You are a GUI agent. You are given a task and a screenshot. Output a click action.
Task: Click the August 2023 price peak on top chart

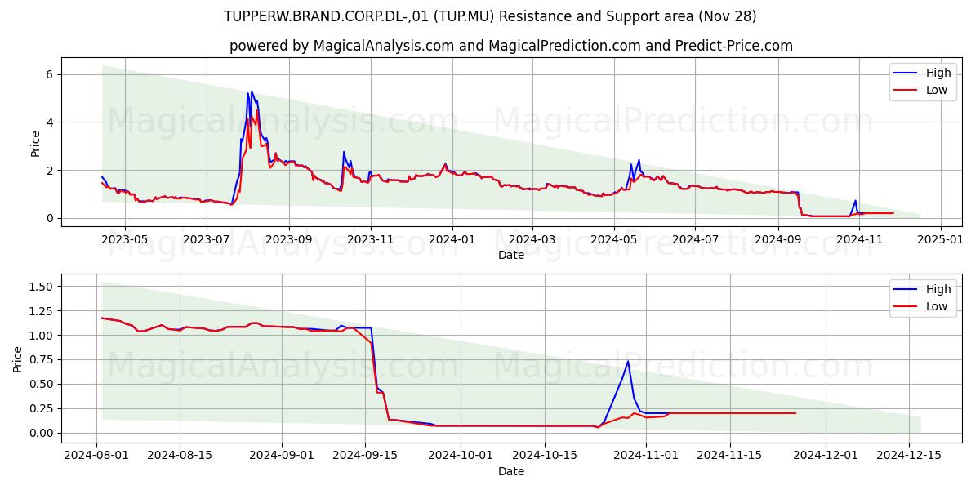pos(250,93)
